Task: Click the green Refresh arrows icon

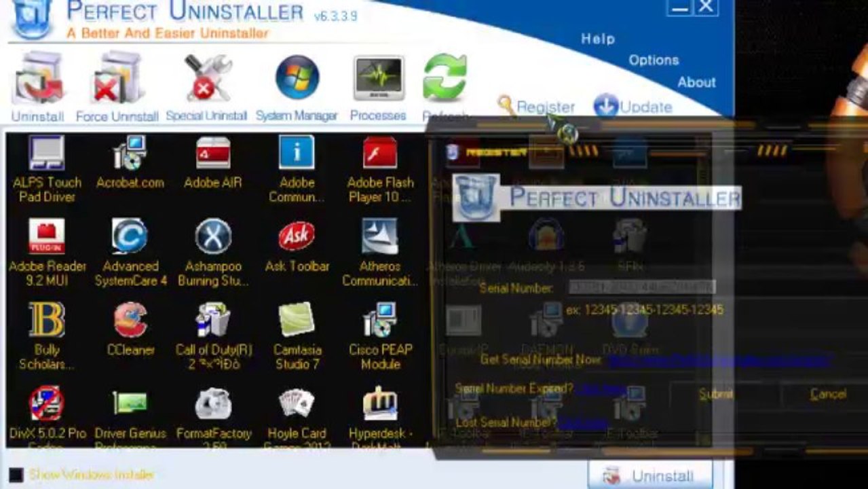Action: coord(445,77)
